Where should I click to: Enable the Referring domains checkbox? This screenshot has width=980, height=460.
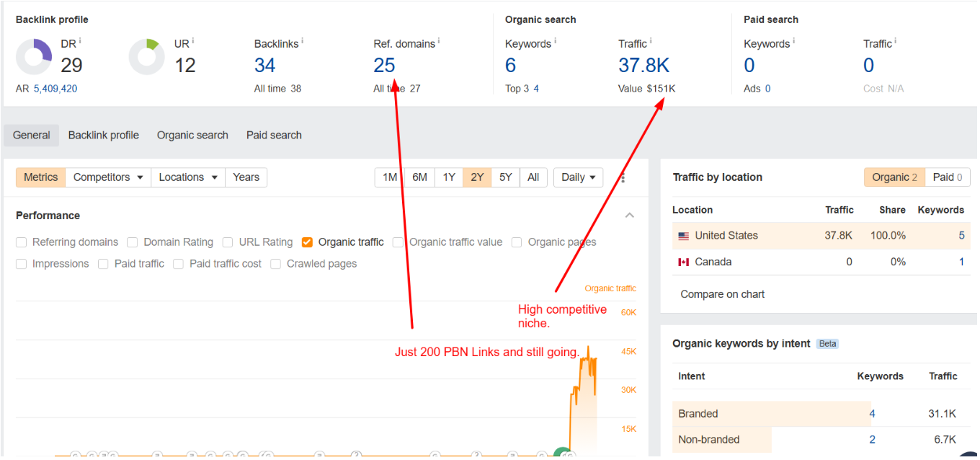pos(22,242)
